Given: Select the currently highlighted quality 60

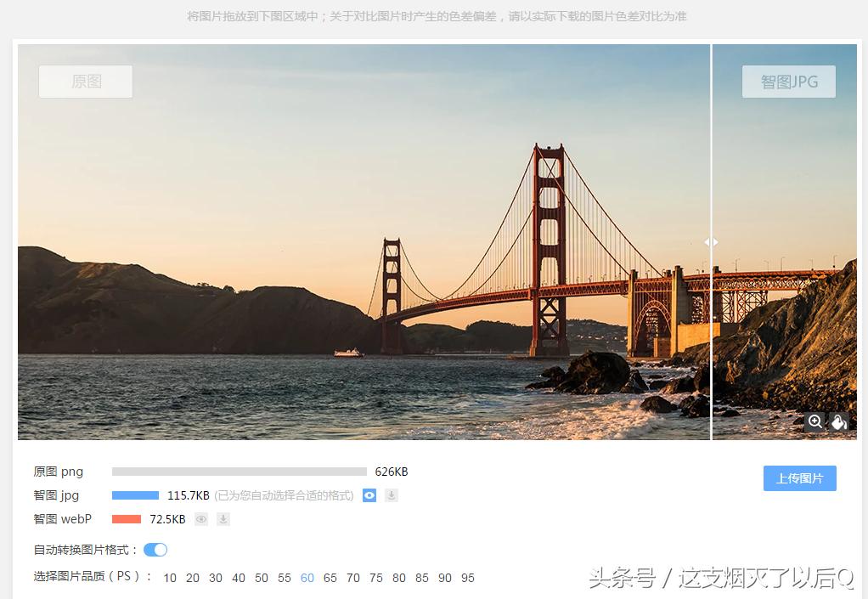Looking at the screenshot, I should coord(307,578).
